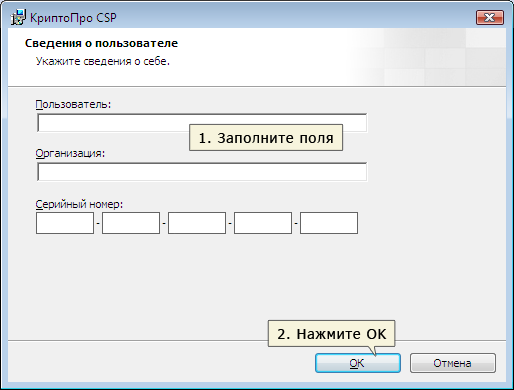Click the '2. Нажмите OK' callout
Image resolution: width=514 pixels, height=390 pixels.
(332, 334)
